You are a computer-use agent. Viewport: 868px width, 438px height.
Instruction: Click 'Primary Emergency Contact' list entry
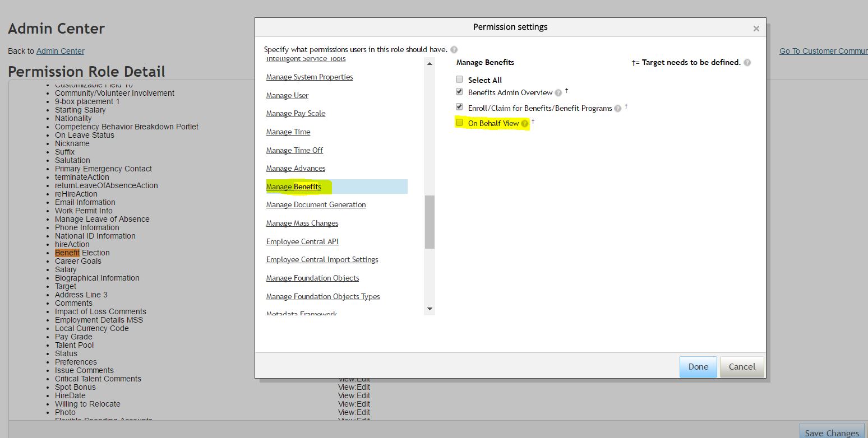pos(103,169)
